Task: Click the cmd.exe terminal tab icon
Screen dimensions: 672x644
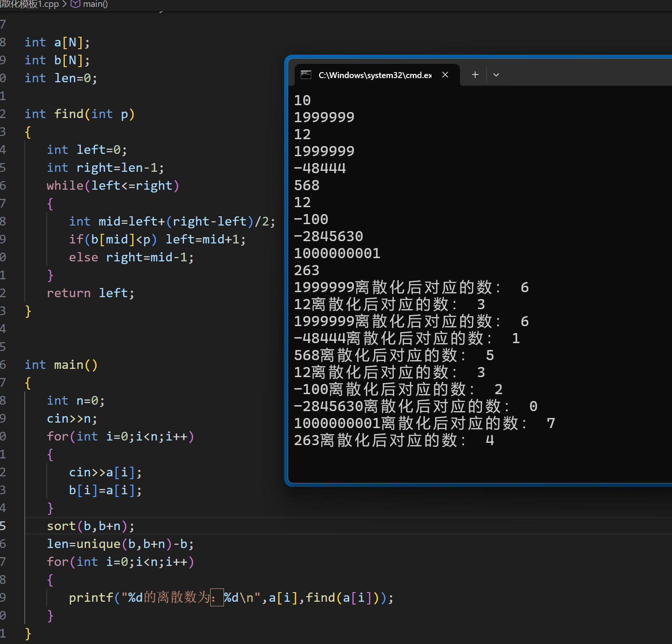Action: point(306,75)
